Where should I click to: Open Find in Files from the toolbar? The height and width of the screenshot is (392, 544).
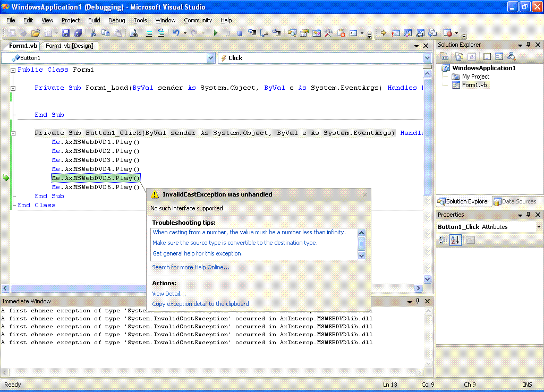(133, 33)
